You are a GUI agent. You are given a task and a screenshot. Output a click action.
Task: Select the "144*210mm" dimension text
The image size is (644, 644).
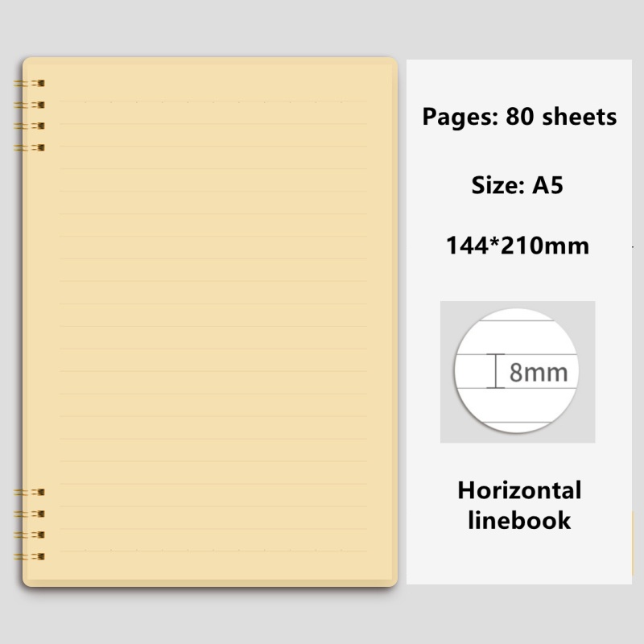pyautogui.click(x=517, y=245)
